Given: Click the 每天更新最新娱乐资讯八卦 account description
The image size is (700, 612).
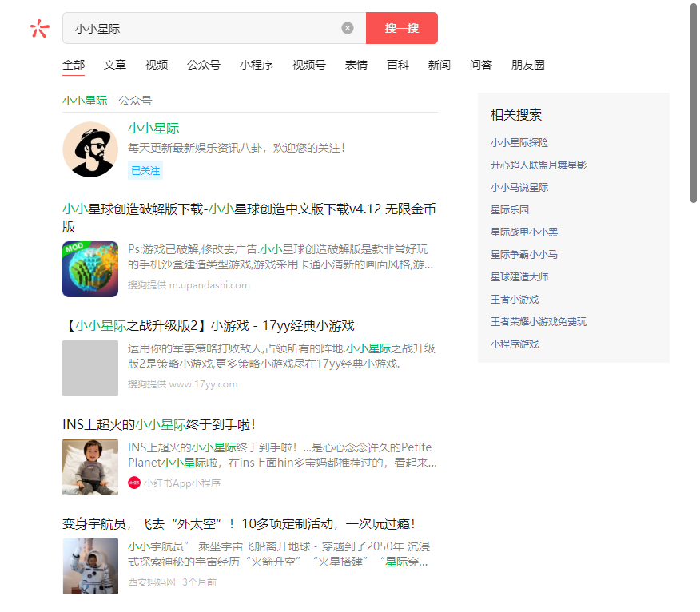Looking at the screenshot, I should pos(237,148).
